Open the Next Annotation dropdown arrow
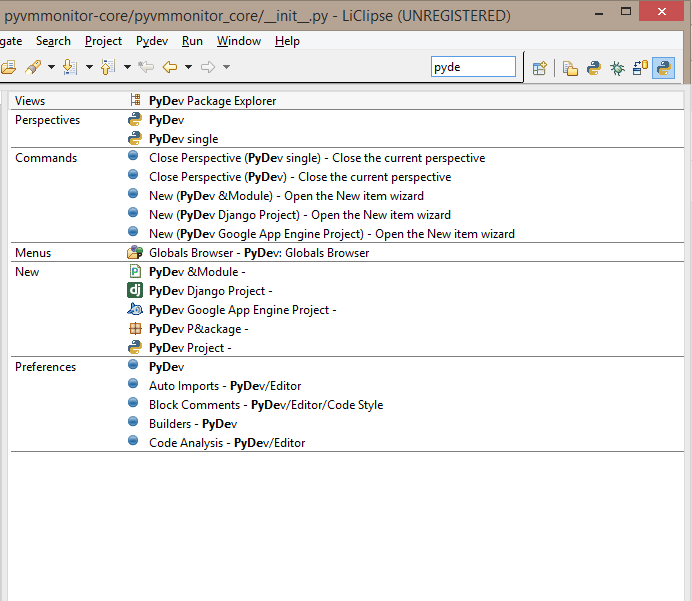The image size is (692, 601). pos(89,68)
